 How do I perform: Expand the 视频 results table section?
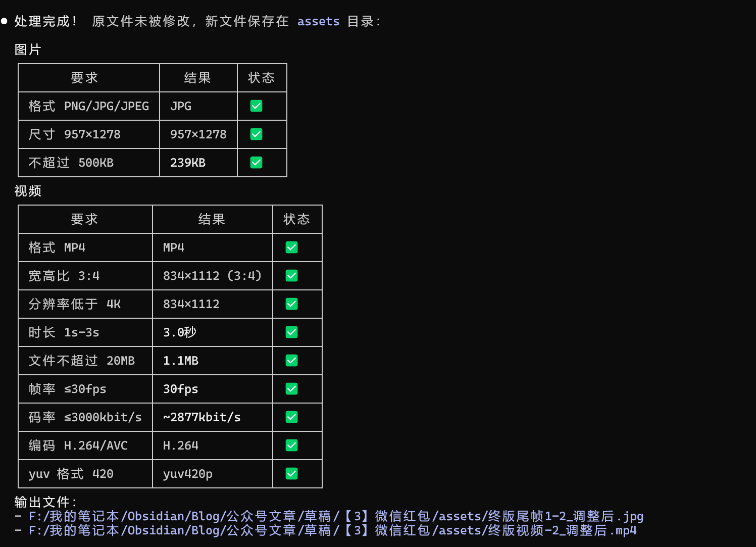pyautogui.click(x=27, y=191)
